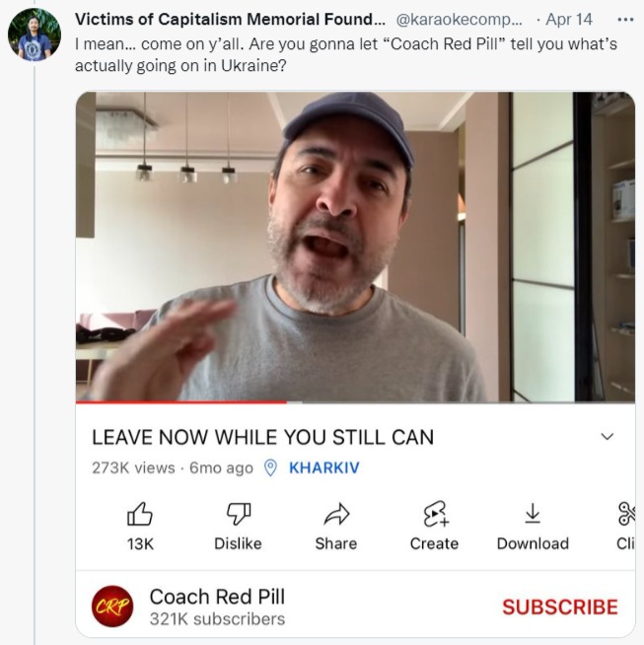Click the location pin icon beside KHARKIV
This screenshot has width=644, height=645.
coord(270,468)
